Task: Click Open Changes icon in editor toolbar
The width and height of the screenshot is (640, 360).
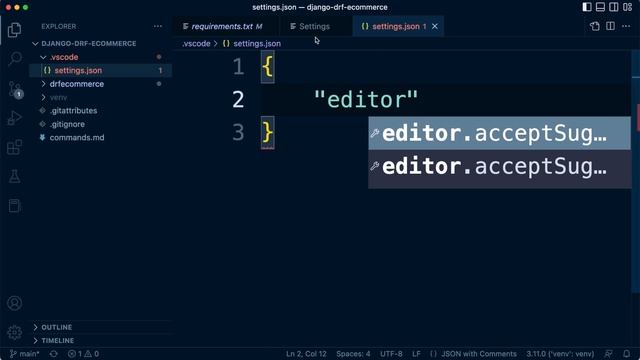Action: click(x=595, y=26)
